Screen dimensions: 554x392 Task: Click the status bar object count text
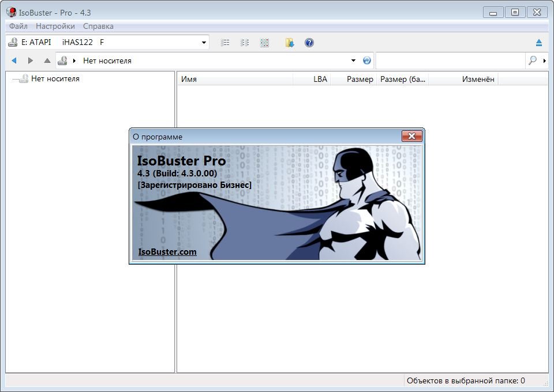click(466, 380)
